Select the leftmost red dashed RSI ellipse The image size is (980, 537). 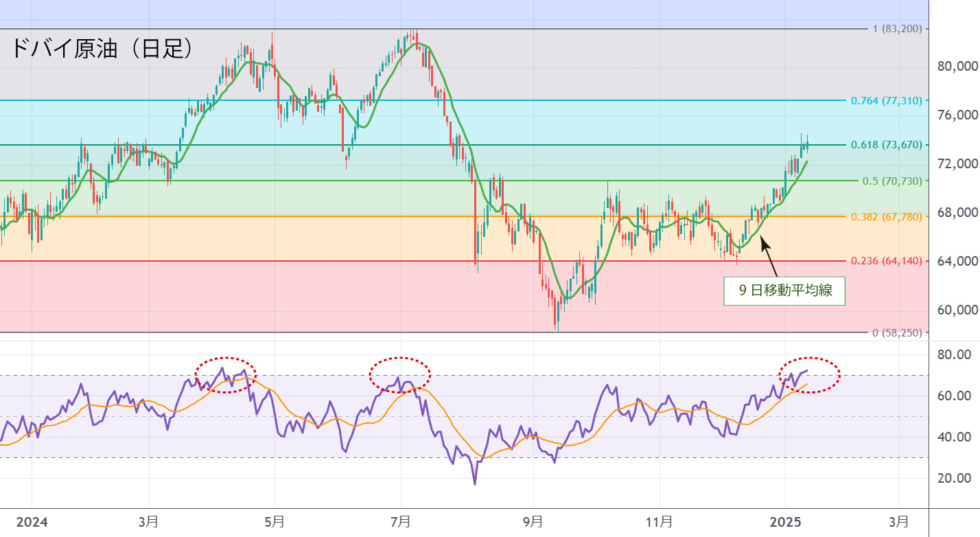click(225, 375)
